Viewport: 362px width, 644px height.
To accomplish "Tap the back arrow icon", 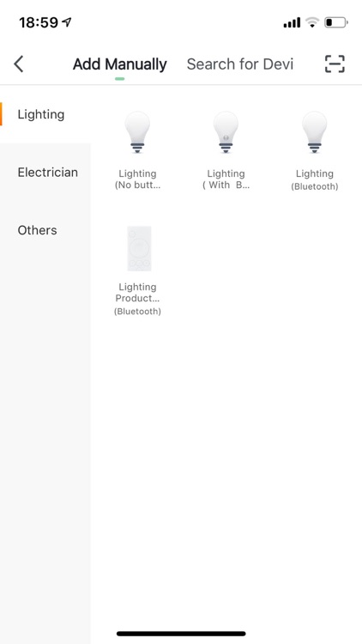I will point(19,64).
